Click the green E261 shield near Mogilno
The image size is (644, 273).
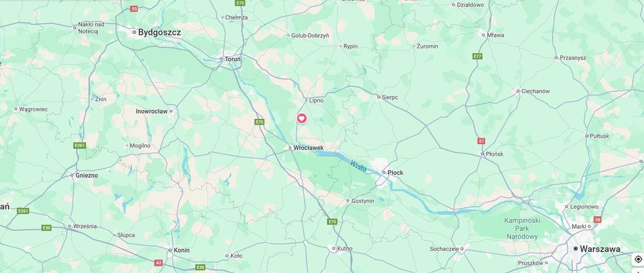tap(80, 146)
